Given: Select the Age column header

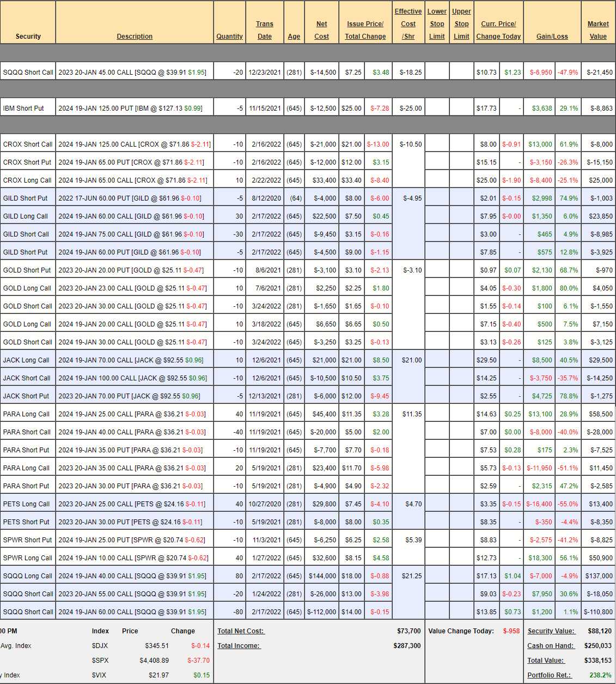Looking at the screenshot, I should tap(294, 37).
